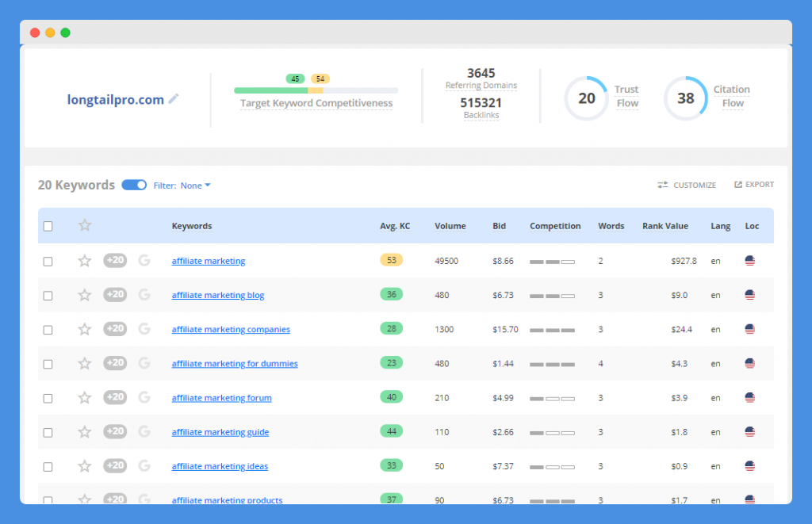The image size is (812, 524).
Task: Star the affiliate marketing forum keyword
Action: [x=84, y=397]
